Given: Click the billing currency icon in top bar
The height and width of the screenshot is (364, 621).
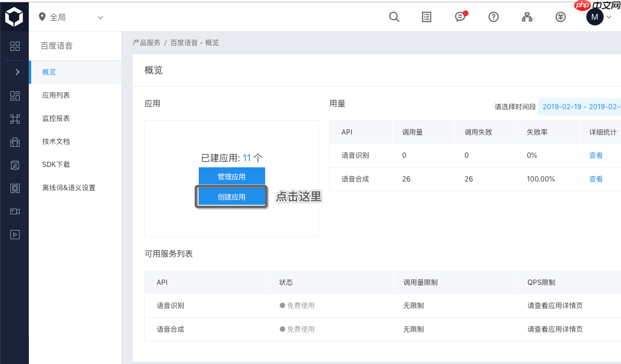Looking at the screenshot, I should pyautogui.click(x=560, y=17).
